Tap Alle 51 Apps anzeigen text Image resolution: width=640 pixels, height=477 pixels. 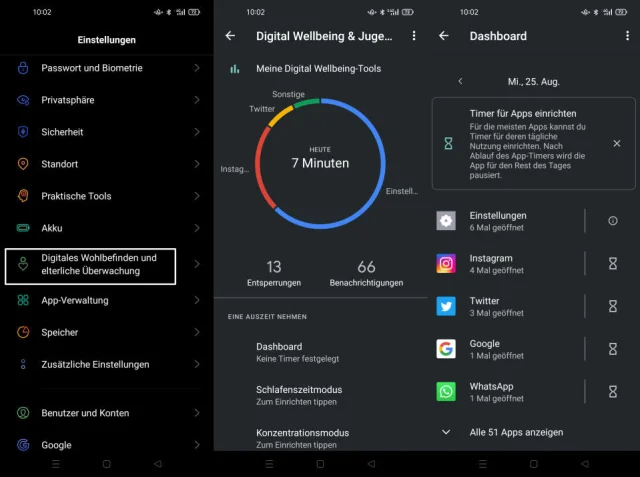tap(516, 432)
